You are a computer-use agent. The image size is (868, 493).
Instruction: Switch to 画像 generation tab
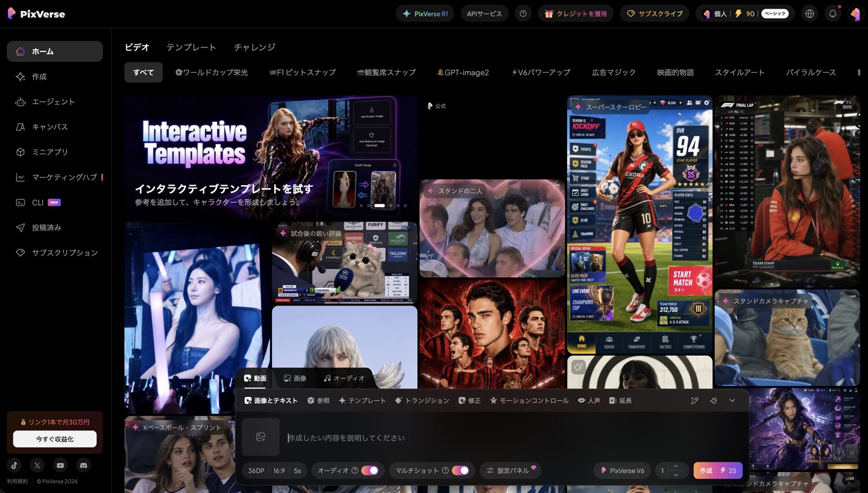(x=295, y=378)
